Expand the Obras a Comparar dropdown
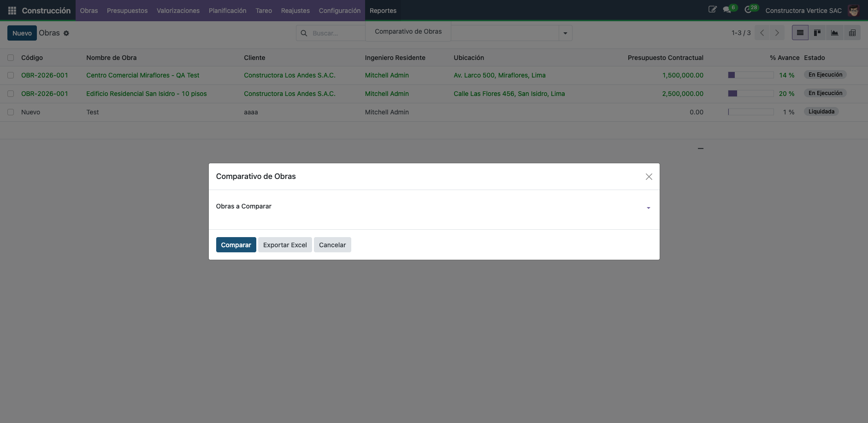This screenshot has width=868, height=423. coord(648,208)
